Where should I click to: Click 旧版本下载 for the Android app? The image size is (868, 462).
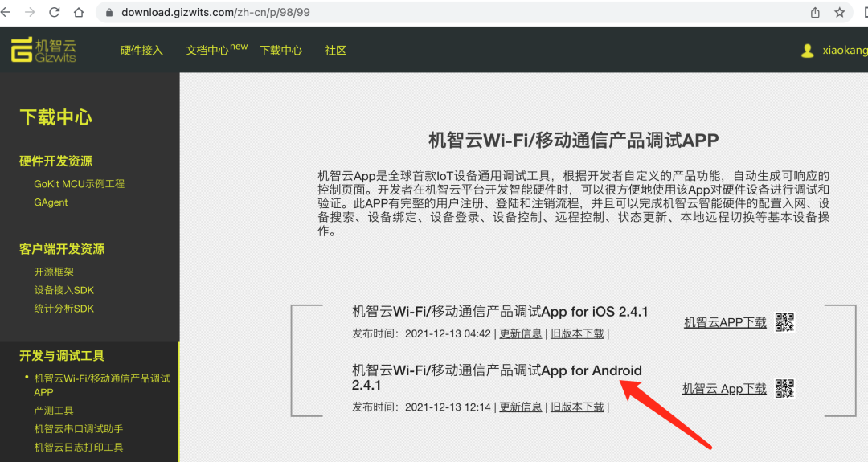point(577,407)
